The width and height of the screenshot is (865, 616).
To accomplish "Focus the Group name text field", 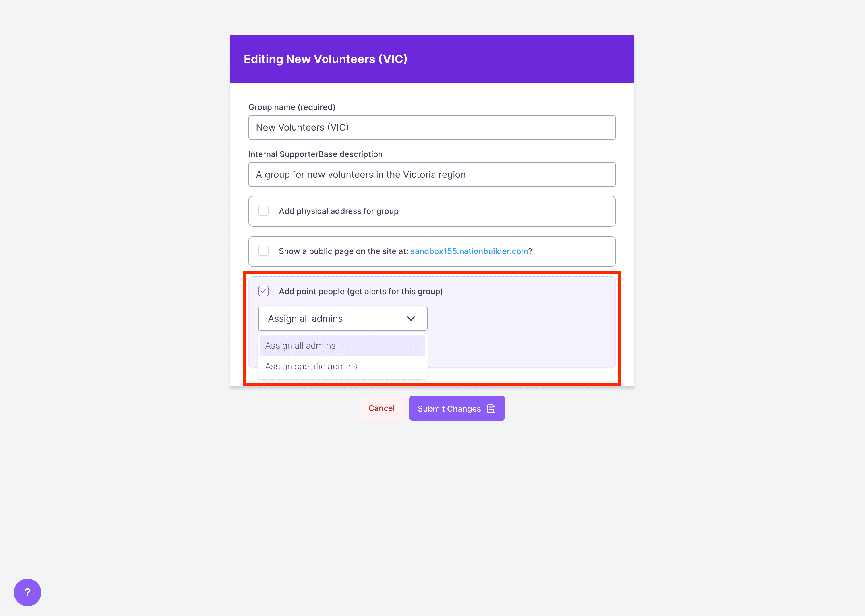I will click(432, 127).
